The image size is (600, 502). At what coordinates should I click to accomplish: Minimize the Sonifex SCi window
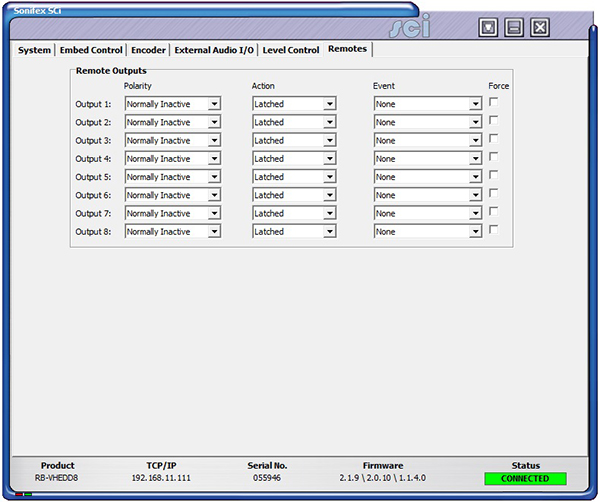click(514, 27)
